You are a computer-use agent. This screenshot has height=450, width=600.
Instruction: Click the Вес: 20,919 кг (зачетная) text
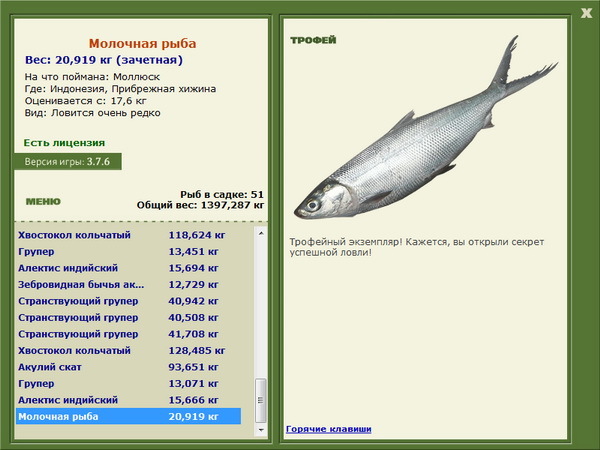(x=104, y=60)
